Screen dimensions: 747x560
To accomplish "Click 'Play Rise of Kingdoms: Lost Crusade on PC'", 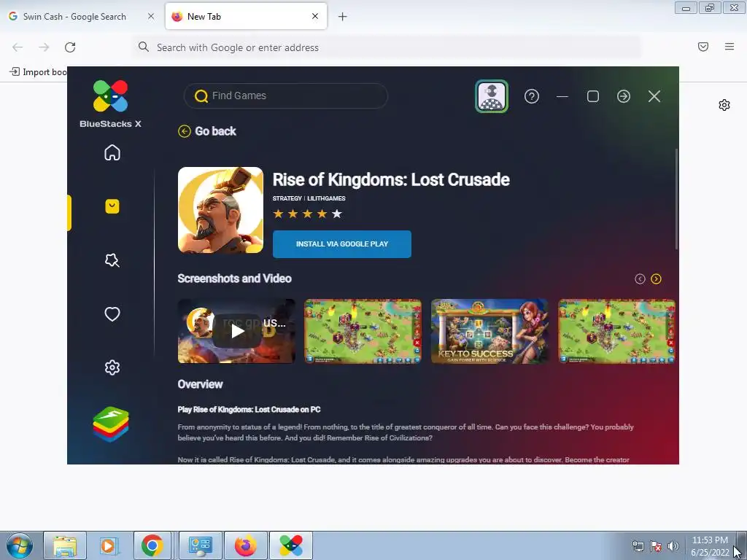I will click(249, 410).
